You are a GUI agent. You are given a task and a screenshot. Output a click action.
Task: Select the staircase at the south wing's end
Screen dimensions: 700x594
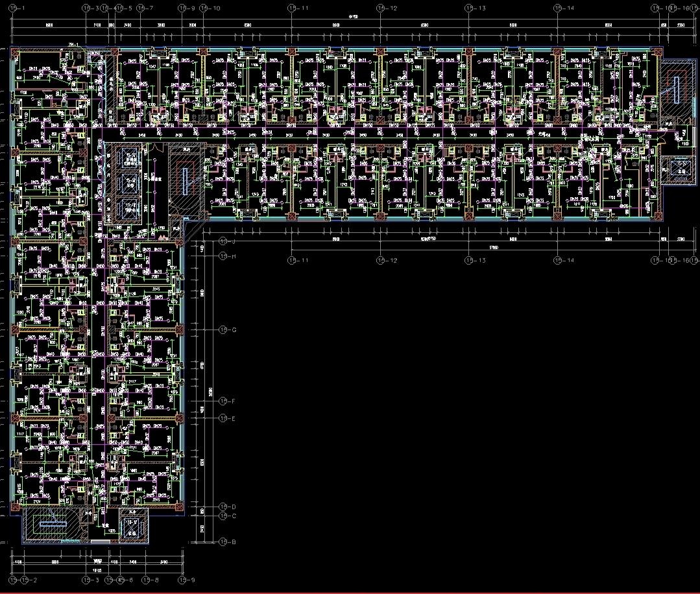[x=49, y=525]
